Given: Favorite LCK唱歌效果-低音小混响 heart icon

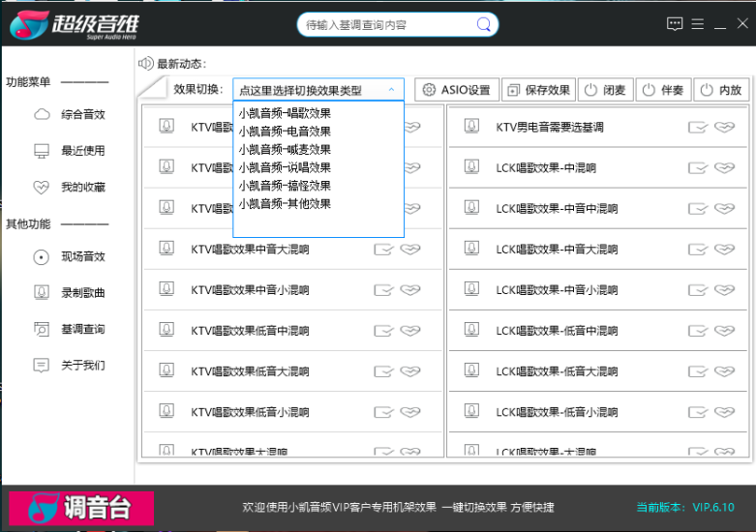Looking at the screenshot, I should point(724,411).
